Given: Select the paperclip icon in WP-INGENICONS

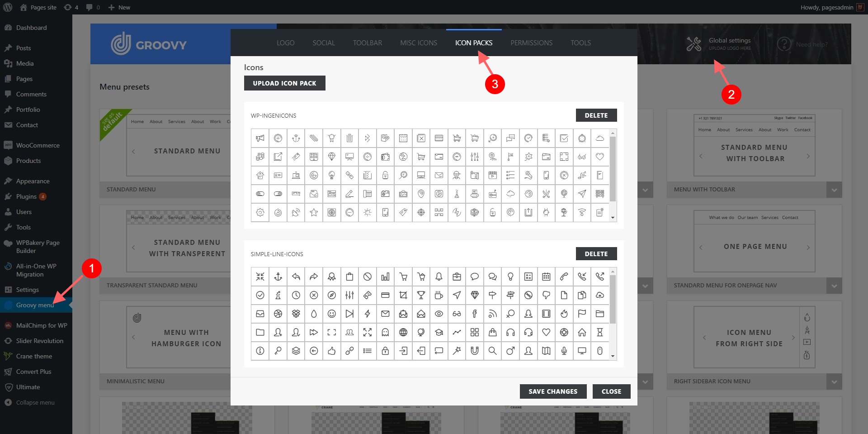Looking at the screenshot, I should (x=314, y=138).
